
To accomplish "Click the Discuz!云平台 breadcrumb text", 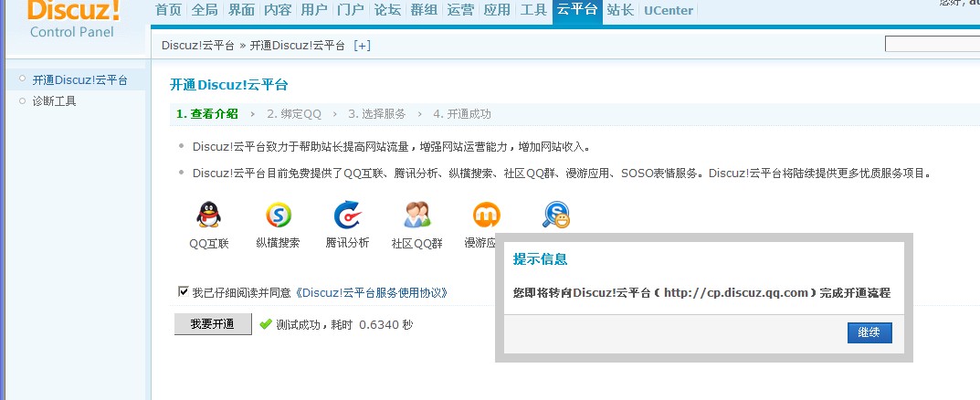I will pyautogui.click(x=197, y=46).
